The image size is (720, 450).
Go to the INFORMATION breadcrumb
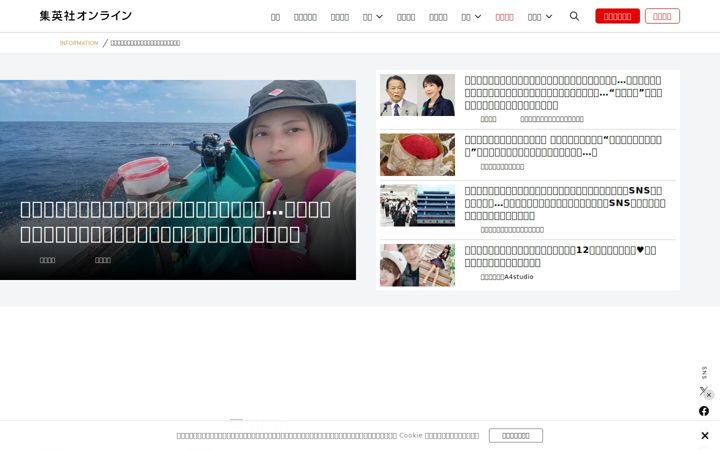pos(79,43)
